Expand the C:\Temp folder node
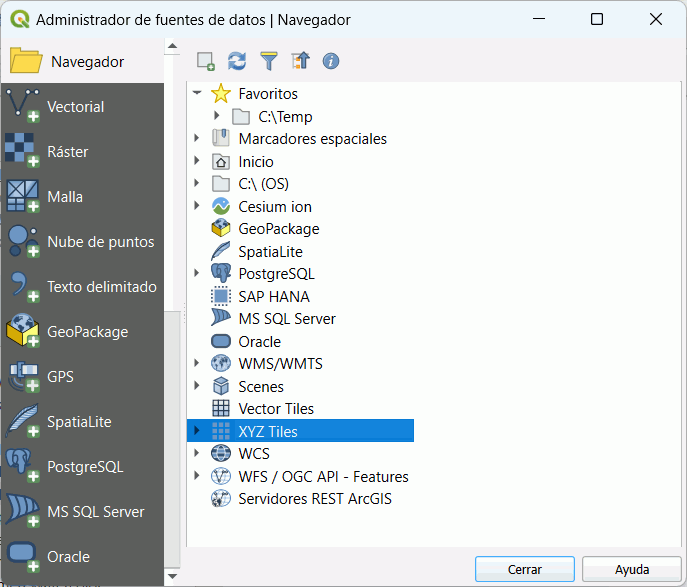 click(x=216, y=116)
